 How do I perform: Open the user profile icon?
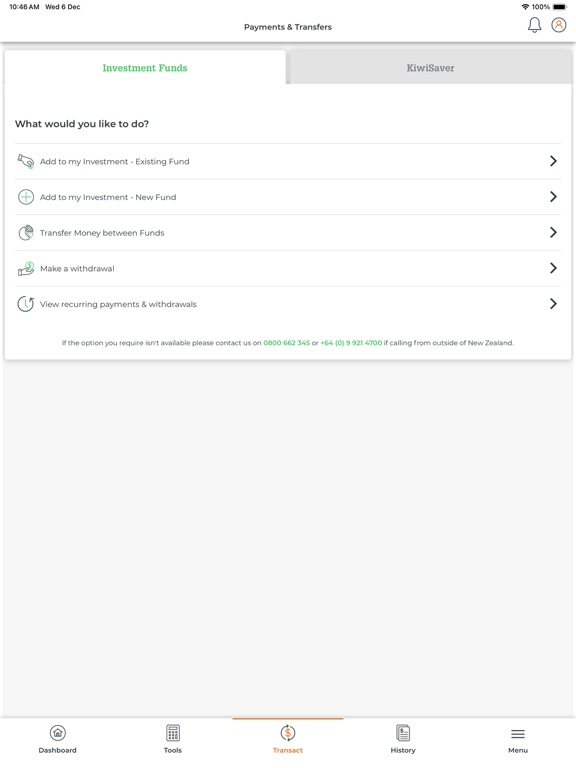pyautogui.click(x=559, y=25)
